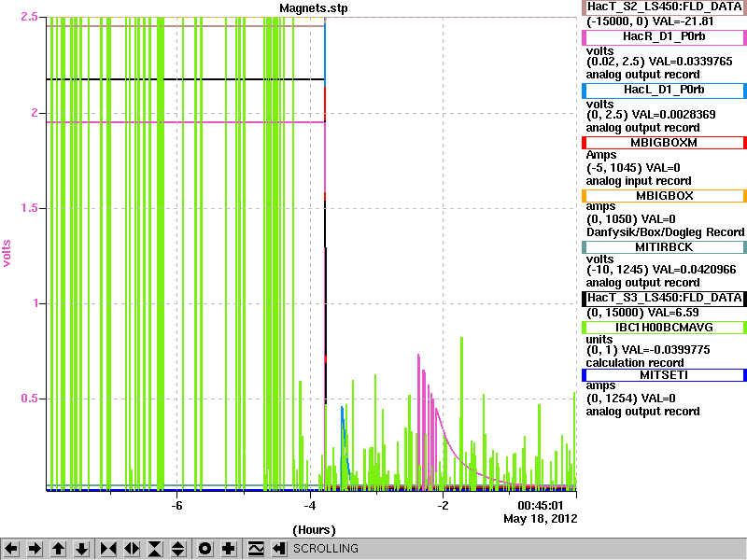Click the "units" label under IBC1H00BCMAVG
Image resolution: width=747 pixels, height=560 pixels.
(x=599, y=340)
